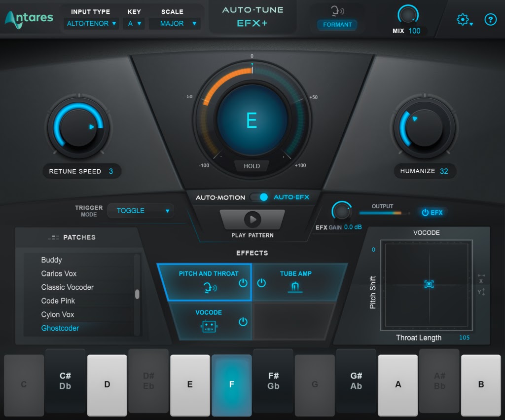The image size is (505, 420).
Task: Click the Throat Length value 105
Action: click(464, 338)
